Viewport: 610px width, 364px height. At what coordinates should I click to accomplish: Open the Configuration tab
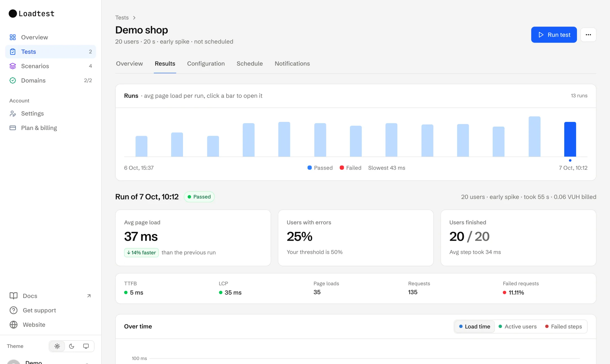coord(206,64)
